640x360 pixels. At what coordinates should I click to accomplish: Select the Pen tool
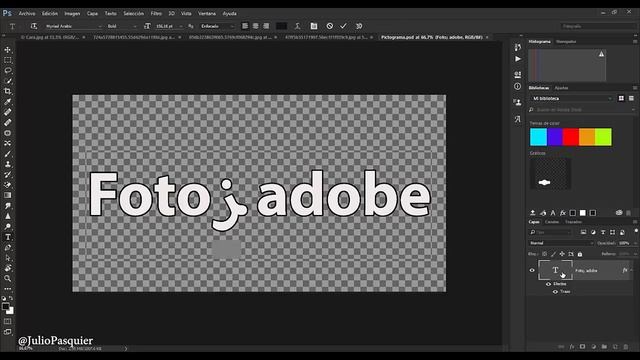(8, 247)
